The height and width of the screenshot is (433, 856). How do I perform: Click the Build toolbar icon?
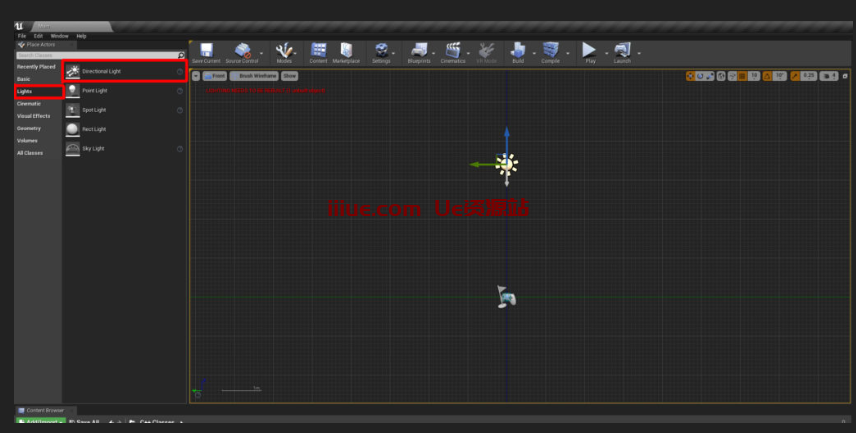(518, 51)
